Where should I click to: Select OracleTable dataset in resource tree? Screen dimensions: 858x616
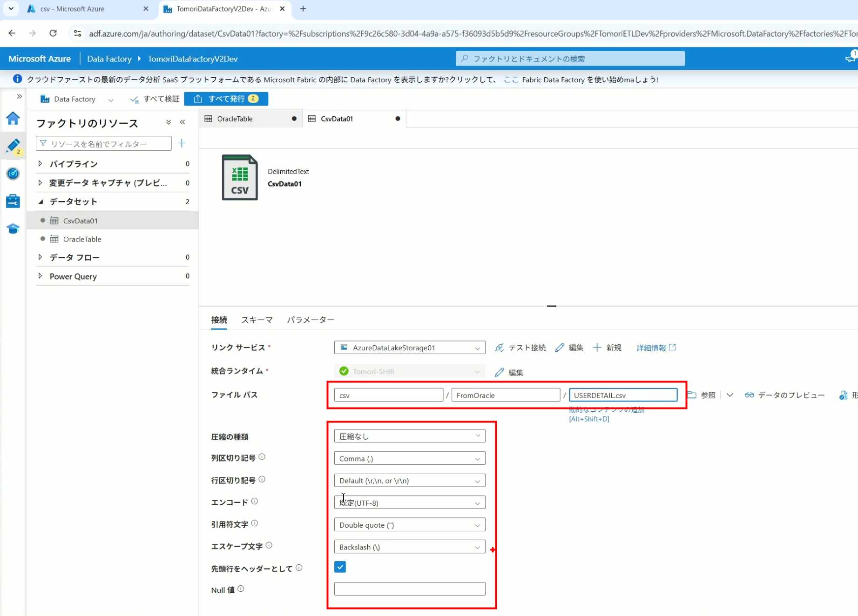click(x=82, y=239)
